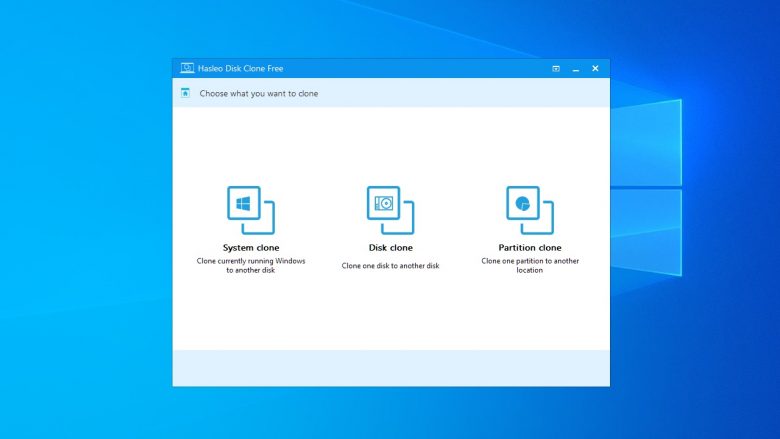Click the home icon beside the heading
Screen dimensions: 780x439
coord(186,93)
